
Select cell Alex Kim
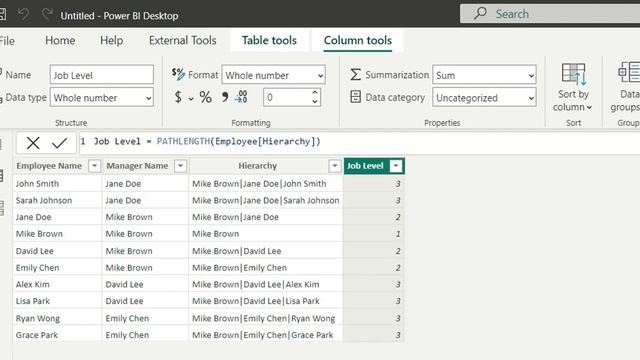point(58,284)
